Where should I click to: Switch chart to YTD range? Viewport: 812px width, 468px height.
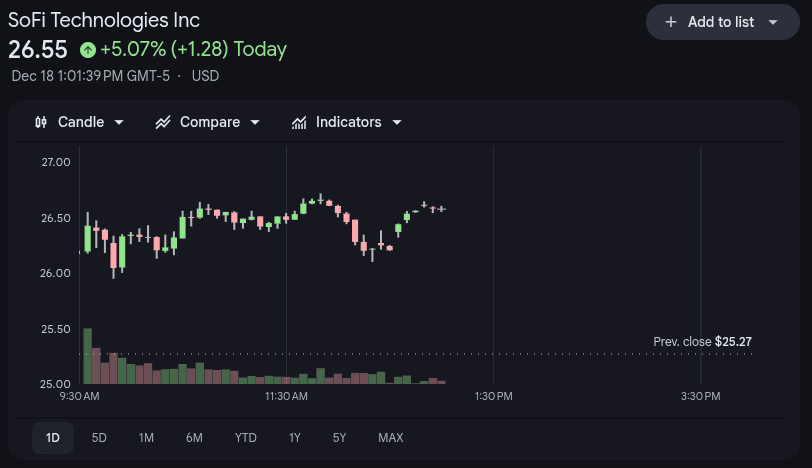coord(245,437)
